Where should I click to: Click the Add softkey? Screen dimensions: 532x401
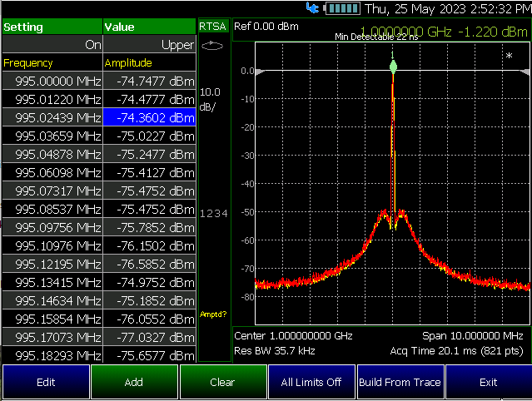tap(134, 382)
